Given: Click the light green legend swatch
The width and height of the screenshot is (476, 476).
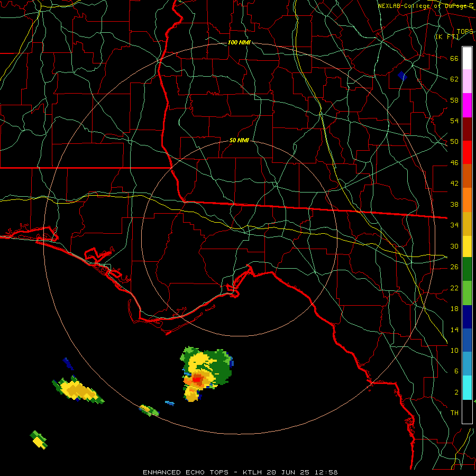Looking at the screenshot, I should pos(467,293).
